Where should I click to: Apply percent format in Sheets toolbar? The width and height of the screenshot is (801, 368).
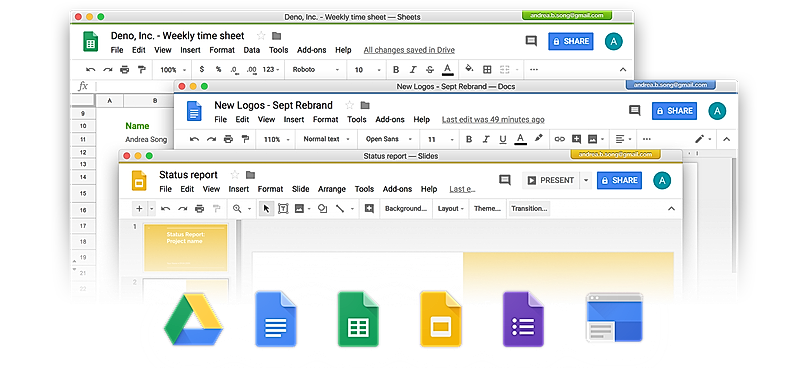(x=218, y=70)
